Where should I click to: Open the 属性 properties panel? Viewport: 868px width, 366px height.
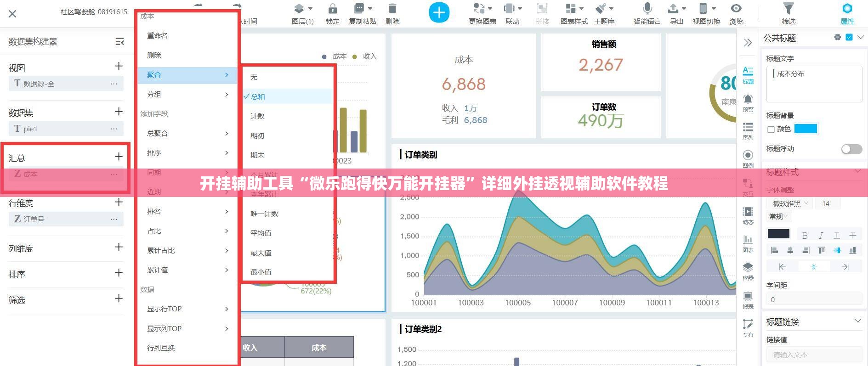point(847,14)
